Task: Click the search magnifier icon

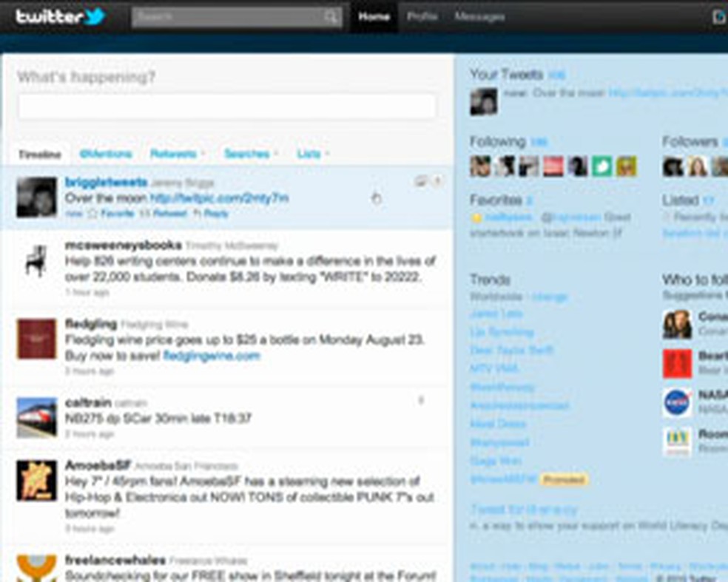Action: [x=329, y=15]
